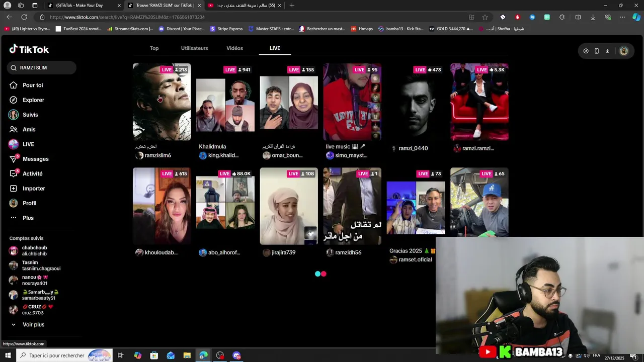The image size is (644, 362).
Task: Switch to the Top results tab
Action: pyautogui.click(x=154, y=48)
